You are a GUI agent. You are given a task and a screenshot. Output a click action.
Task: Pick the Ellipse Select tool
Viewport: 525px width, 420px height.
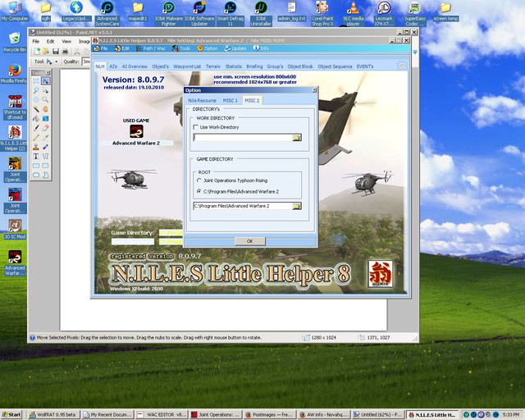tap(36, 100)
